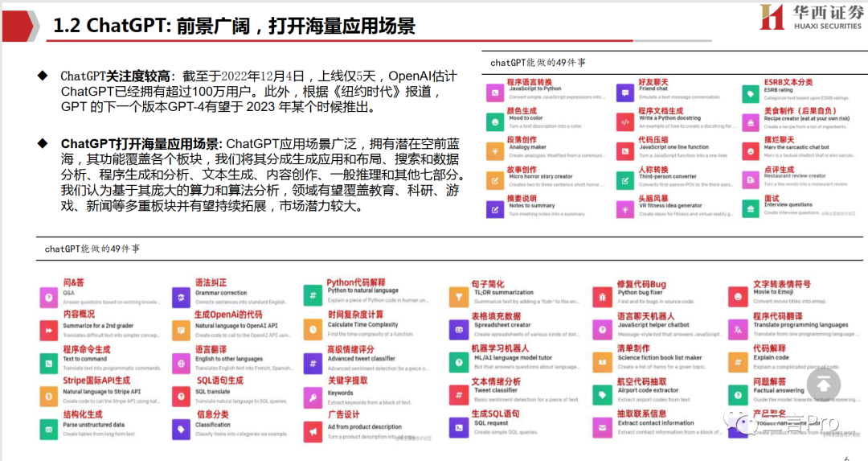Click the Advanced tweet classifier icon
The image size is (868, 461).
pyautogui.click(x=313, y=364)
